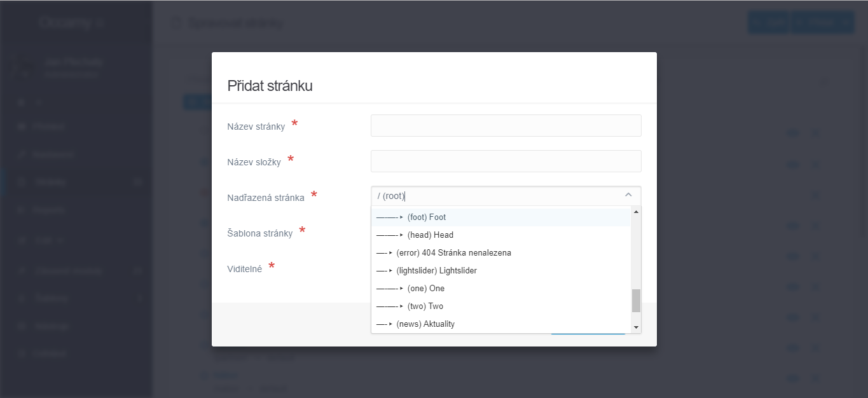Image resolution: width=868 pixels, height=398 pixels.
Task: Click the Název stránky input field
Action: 506,125
